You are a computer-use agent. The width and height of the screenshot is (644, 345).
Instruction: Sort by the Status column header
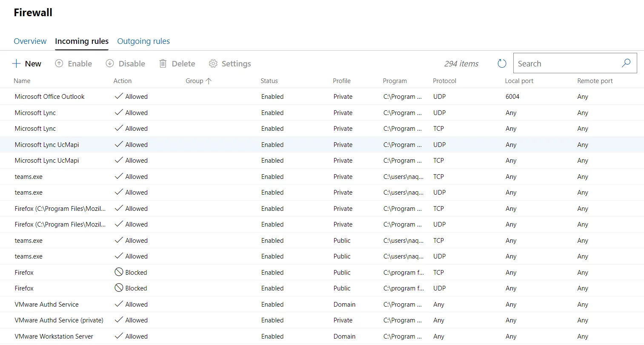[x=269, y=81]
